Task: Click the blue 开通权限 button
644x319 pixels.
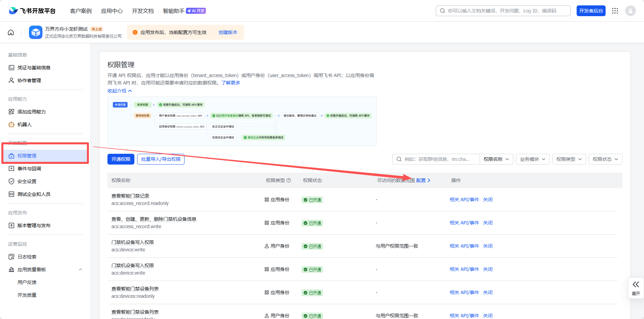Action: [121, 159]
